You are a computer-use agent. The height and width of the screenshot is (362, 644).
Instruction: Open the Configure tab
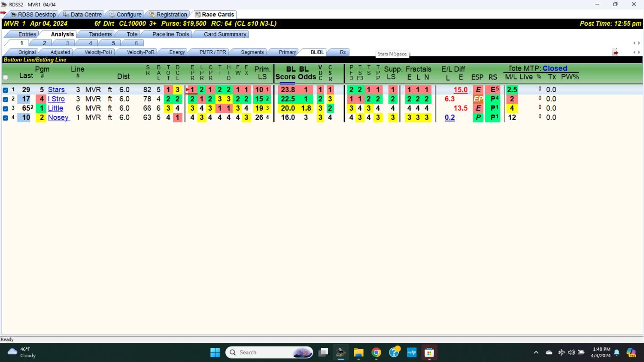pos(125,15)
